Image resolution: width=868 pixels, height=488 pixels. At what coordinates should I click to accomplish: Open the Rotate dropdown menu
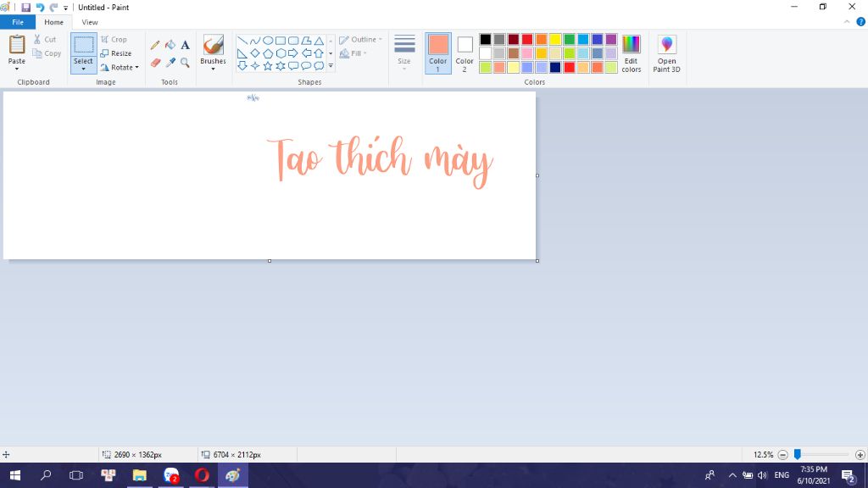120,68
